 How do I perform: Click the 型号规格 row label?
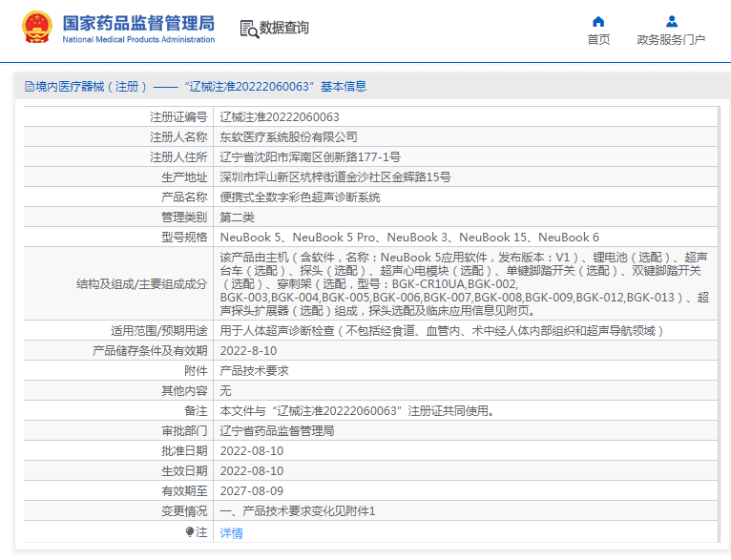point(184,238)
